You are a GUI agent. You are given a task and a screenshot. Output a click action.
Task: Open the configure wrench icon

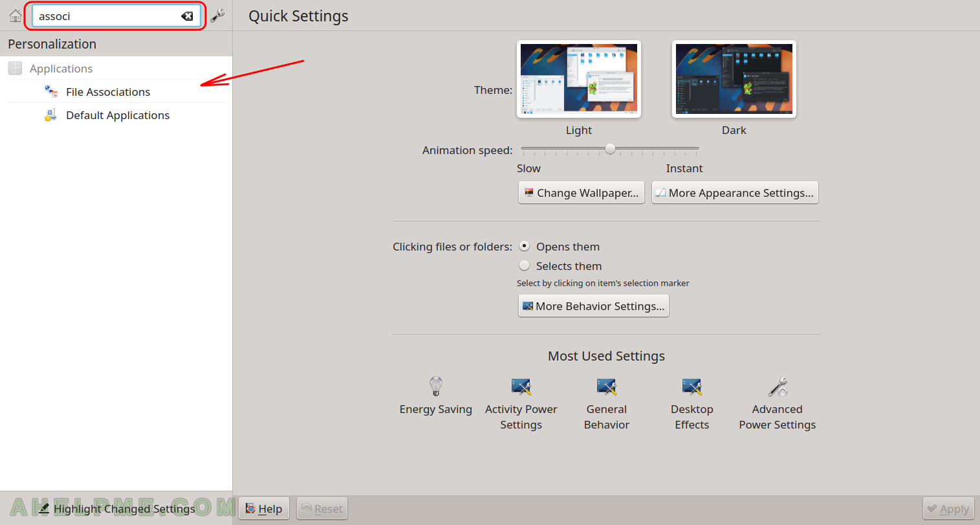coord(218,16)
